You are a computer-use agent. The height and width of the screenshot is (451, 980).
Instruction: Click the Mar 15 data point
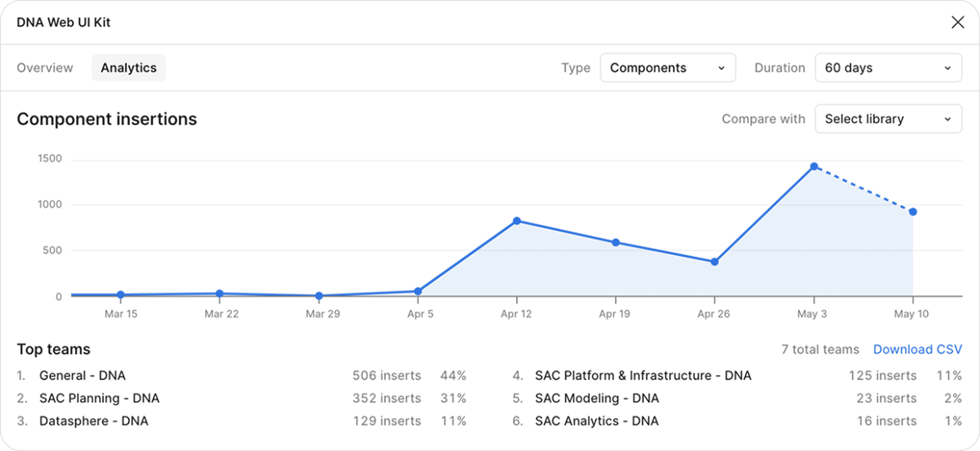point(121,295)
